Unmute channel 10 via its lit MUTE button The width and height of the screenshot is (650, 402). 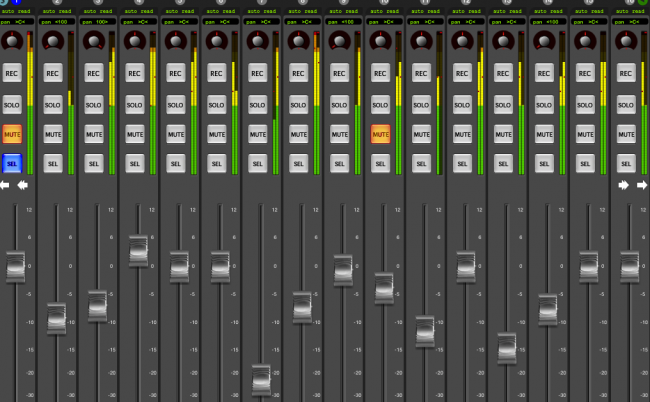[x=380, y=133]
